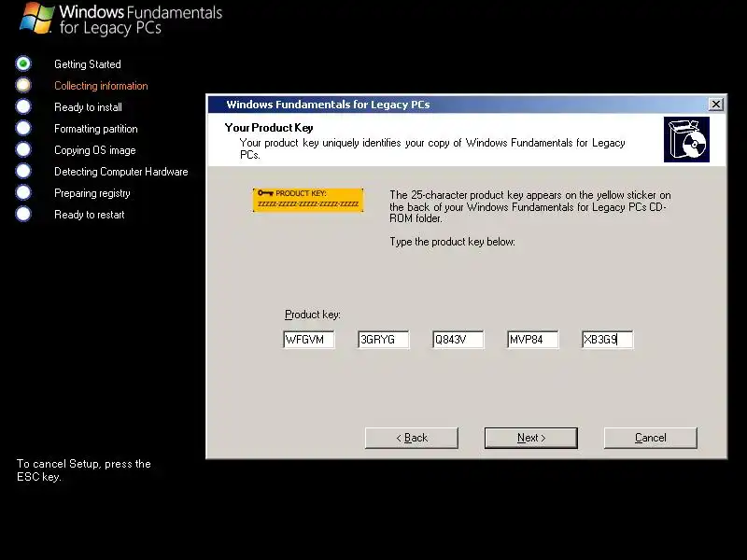Click the Copying OS image step indicator
This screenshot has width=747, height=560.
click(22, 149)
